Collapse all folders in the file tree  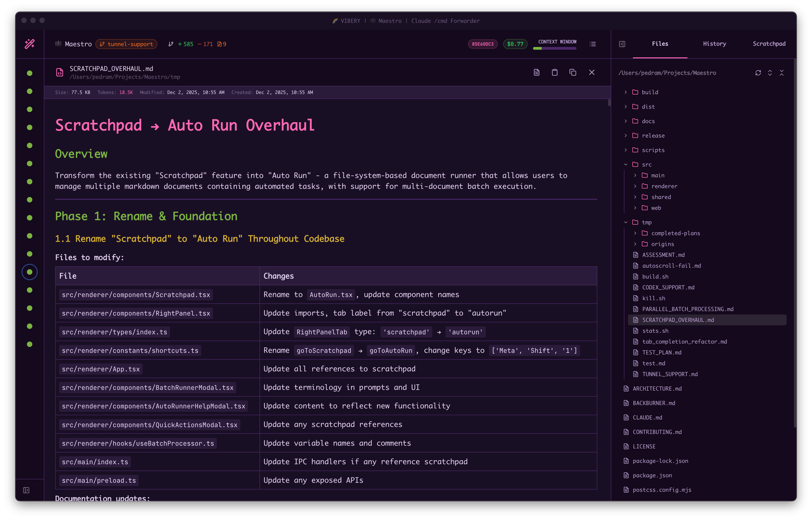(x=781, y=73)
